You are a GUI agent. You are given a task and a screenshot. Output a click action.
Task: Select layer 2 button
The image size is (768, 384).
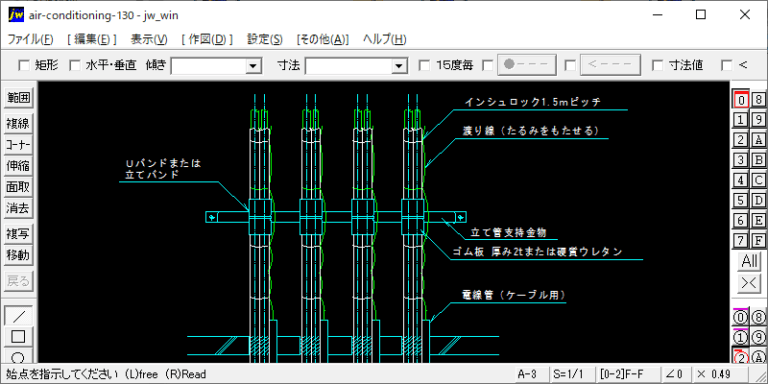pyautogui.click(x=741, y=140)
